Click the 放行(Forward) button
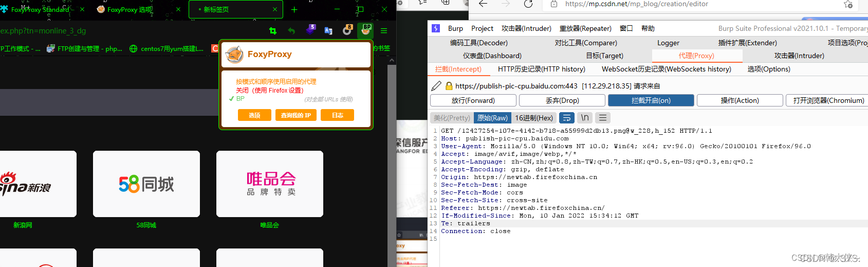 (473, 100)
